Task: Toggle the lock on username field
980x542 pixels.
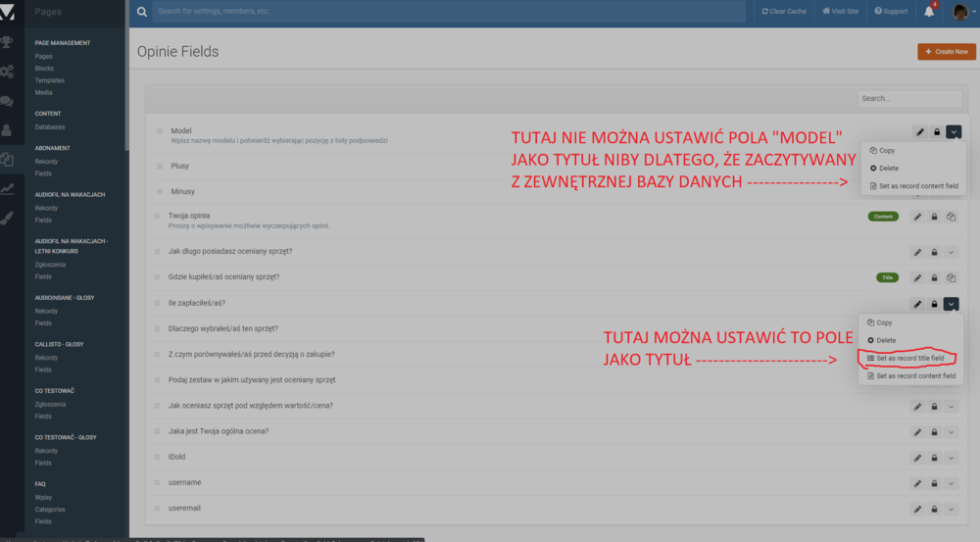Action: pos(934,483)
